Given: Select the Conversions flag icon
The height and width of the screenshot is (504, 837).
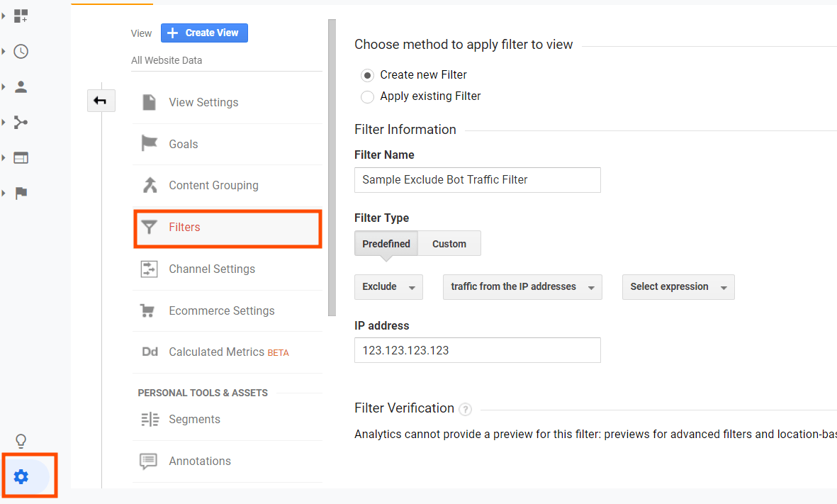Looking at the screenshot, I should pos(21,193).
